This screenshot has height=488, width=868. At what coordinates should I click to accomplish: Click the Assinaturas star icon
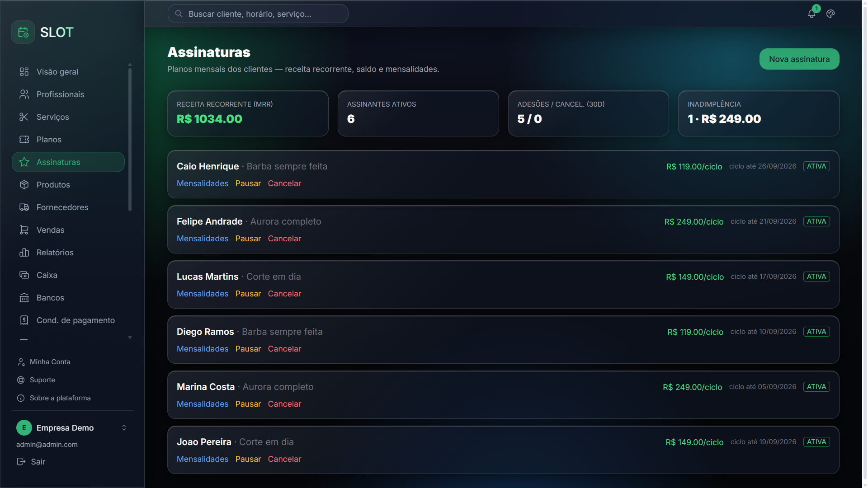24,162
